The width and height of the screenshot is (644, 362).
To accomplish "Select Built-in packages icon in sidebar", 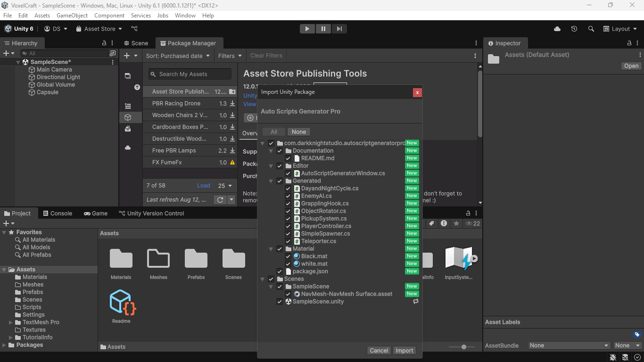I will [128, 129].
